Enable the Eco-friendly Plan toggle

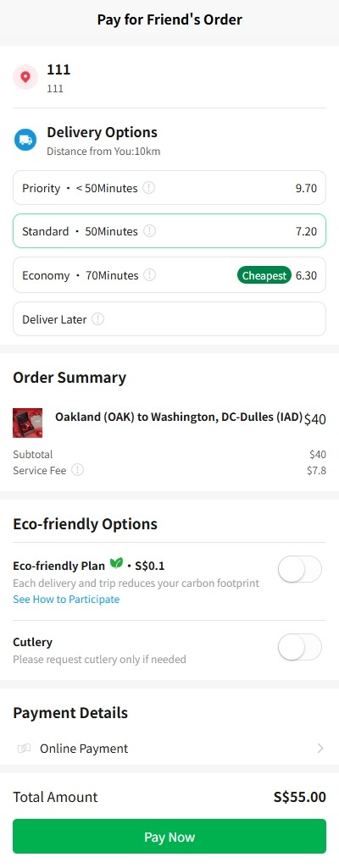click(300, 570)
